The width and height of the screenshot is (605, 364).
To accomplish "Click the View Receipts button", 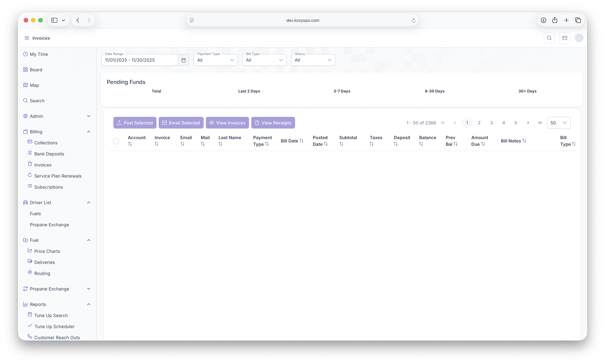I will [273, 123].
